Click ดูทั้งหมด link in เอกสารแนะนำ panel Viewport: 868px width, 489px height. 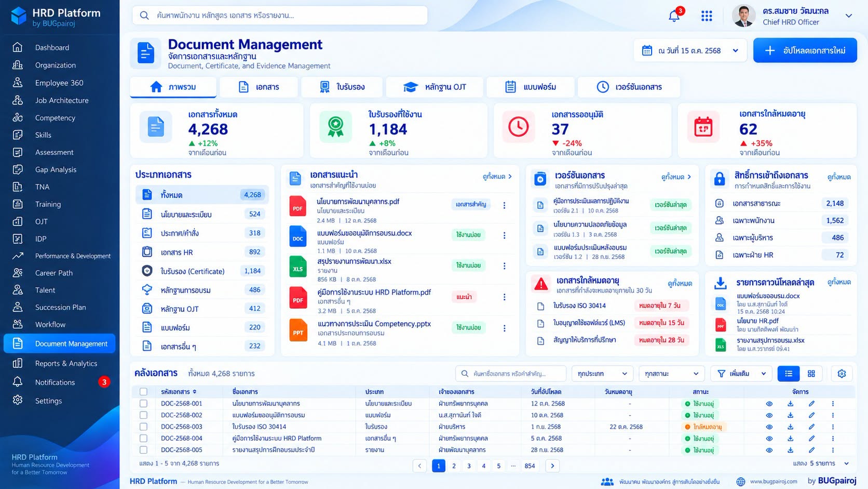pos(497,177)
